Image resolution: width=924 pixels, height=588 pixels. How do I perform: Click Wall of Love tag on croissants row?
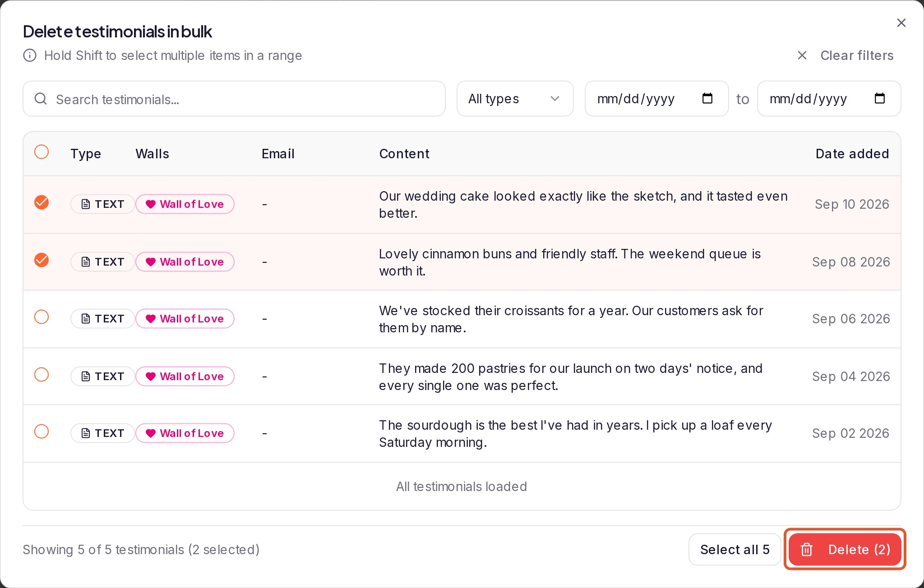[185, 319]
